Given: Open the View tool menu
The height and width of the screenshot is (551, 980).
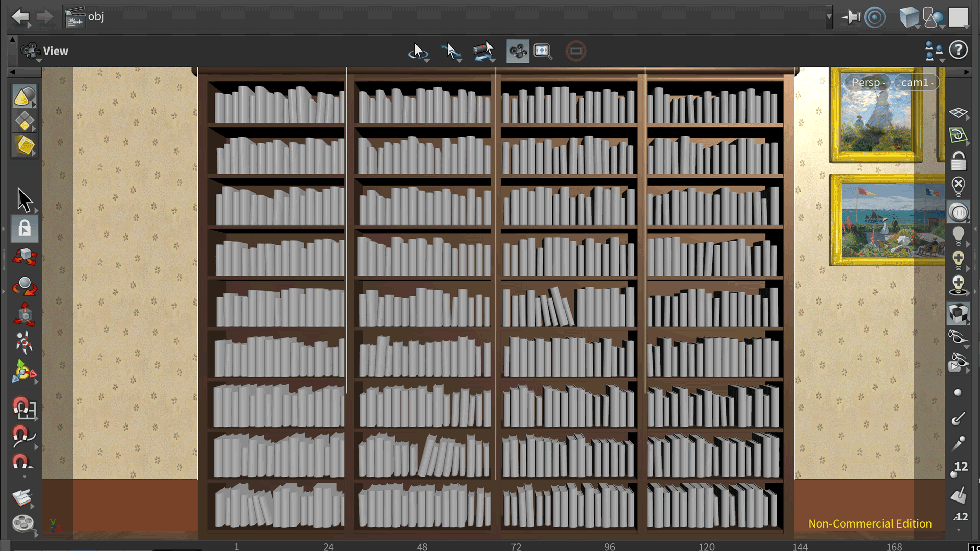Looking at the screenshot, I should 44,51.
